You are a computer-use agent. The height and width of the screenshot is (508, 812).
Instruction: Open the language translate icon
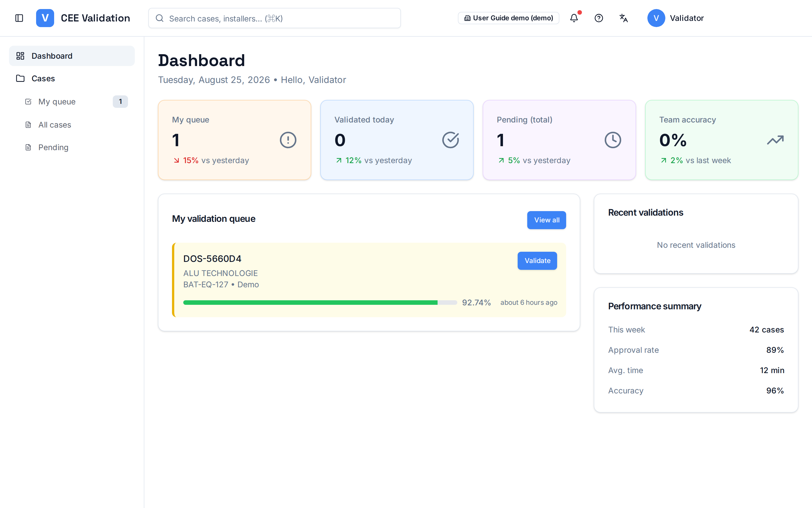[x=623, y=18]
